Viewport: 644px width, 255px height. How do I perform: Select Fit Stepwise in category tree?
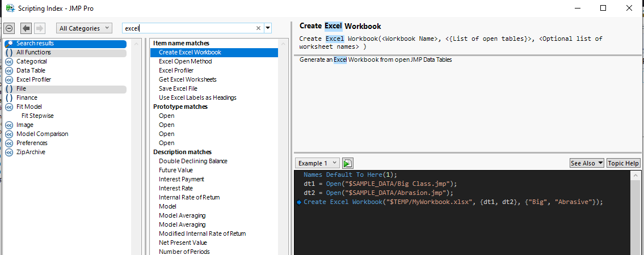(x=37, y=116)
